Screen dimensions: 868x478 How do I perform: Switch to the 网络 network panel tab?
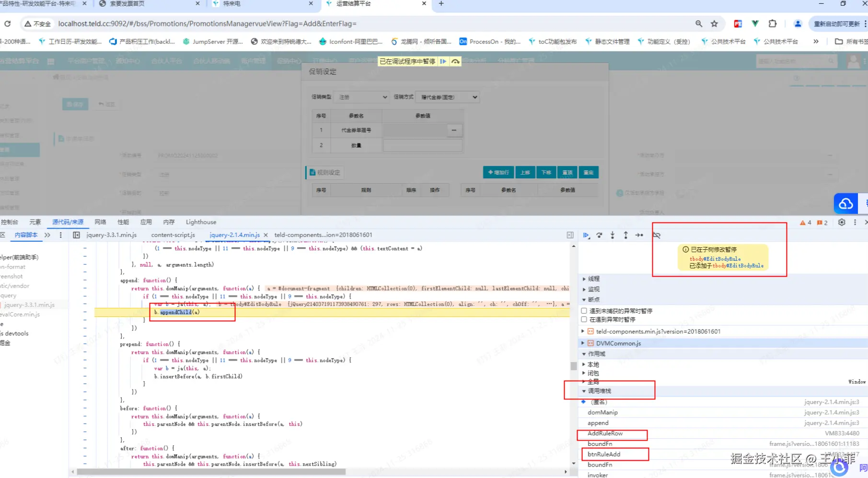coord(100,222)
